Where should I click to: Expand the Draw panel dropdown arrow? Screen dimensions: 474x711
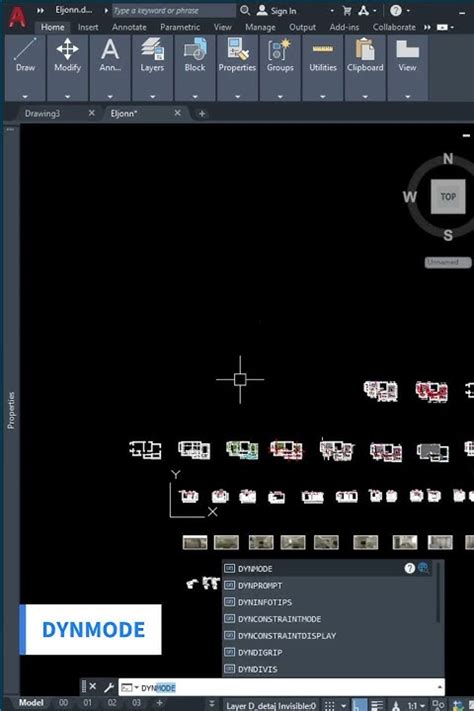click(25, 97)
